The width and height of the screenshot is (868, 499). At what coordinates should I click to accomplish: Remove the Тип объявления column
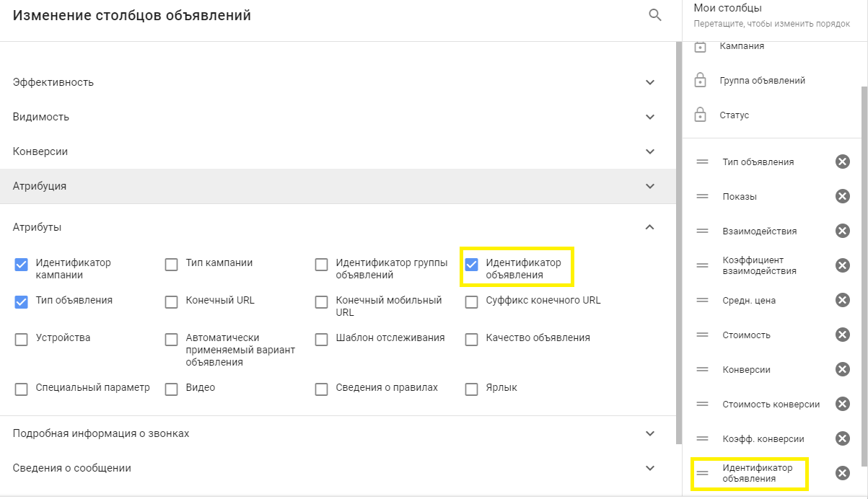tap(842, 162)
